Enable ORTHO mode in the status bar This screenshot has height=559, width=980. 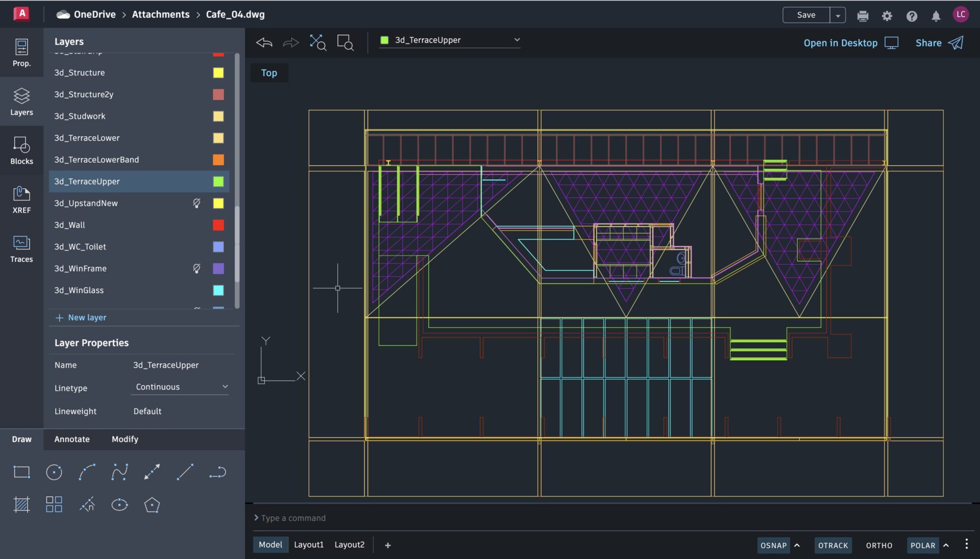coord(879,545)
